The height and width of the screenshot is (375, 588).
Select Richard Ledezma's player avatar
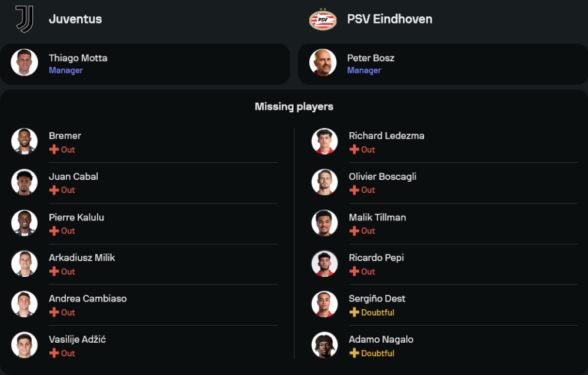point(325,142)
